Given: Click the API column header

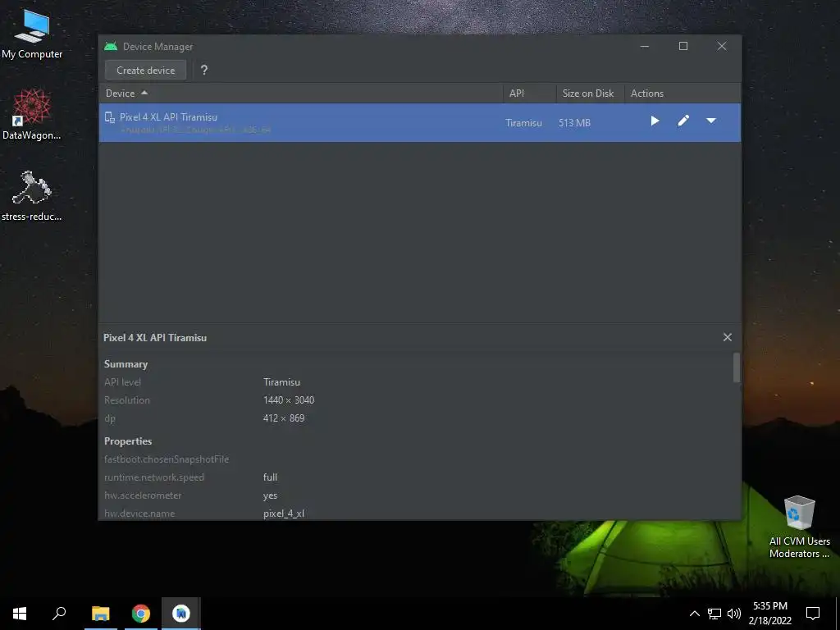Looking at the screenshot, I should [x=530, y=94].
